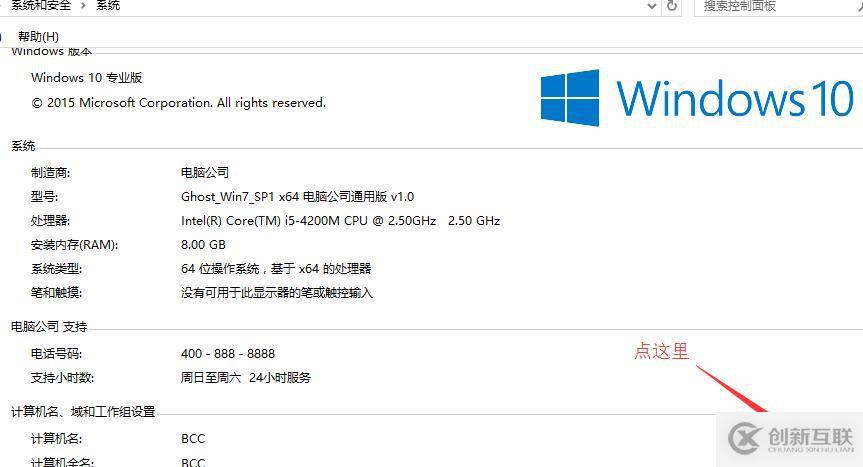
Task: Click the blue Windows flag logo
Action: click(570, 98)
